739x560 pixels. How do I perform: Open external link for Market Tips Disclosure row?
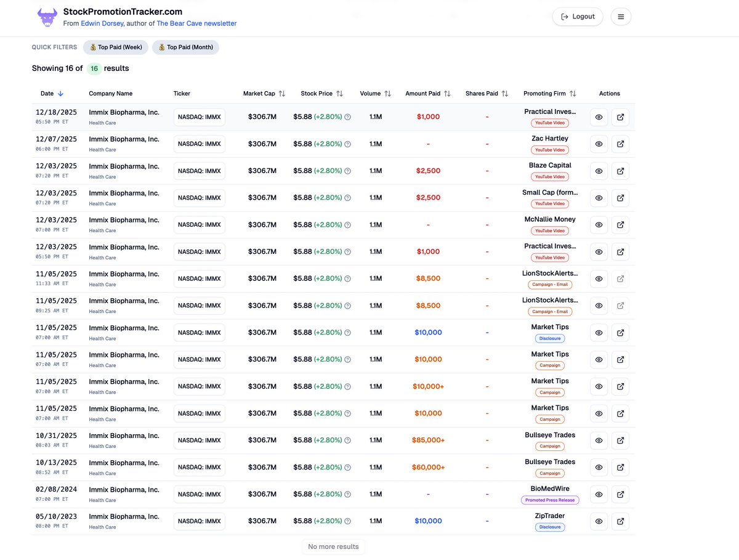pos(621,333)
